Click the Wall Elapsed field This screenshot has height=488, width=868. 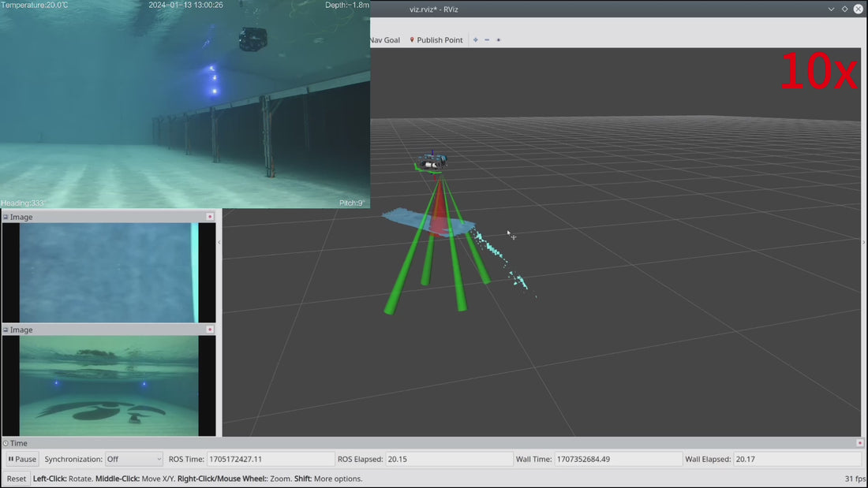pyautogui.click(x=799, y=460)
